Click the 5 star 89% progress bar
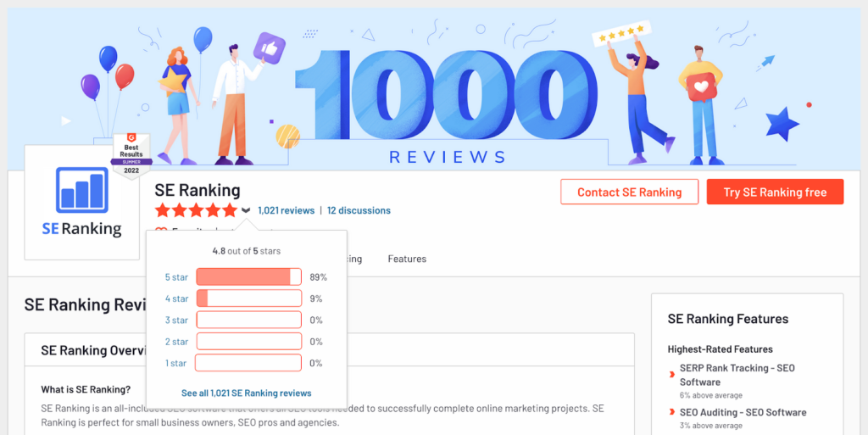This screenshot has height=435, width=868. 248,276
